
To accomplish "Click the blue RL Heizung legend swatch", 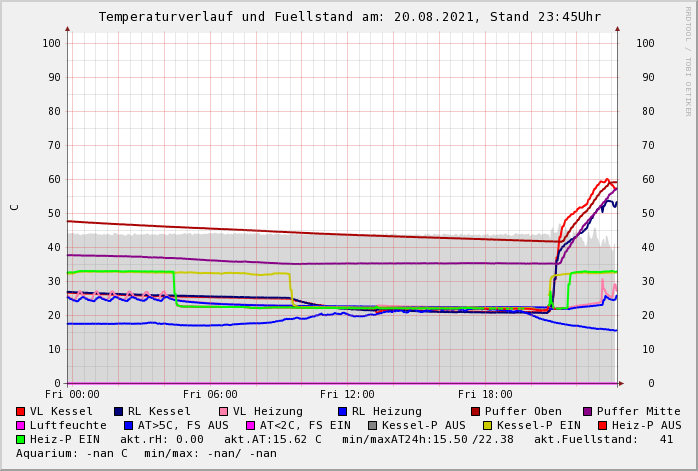I will (x=342, y=411).
